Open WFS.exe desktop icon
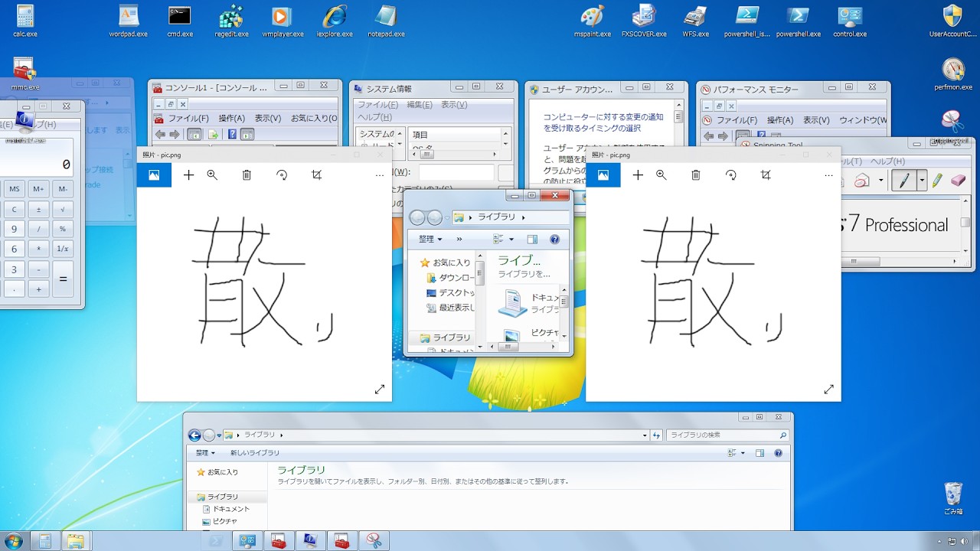Viewport: 980px width, 551px height. click(695, 21)
